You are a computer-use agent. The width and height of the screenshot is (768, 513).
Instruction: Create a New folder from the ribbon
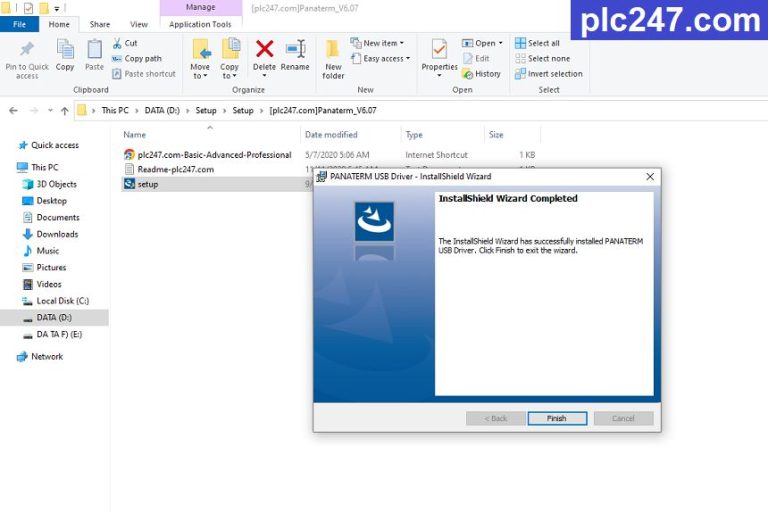coord(333,58)
